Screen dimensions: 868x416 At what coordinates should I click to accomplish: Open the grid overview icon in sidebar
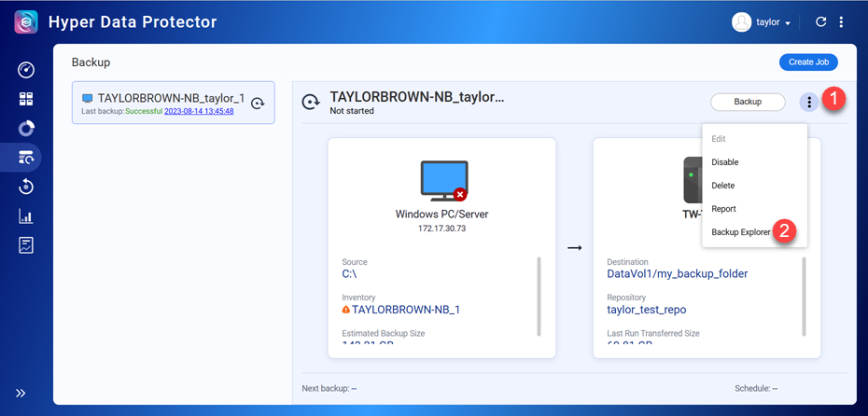click(26, 100)
